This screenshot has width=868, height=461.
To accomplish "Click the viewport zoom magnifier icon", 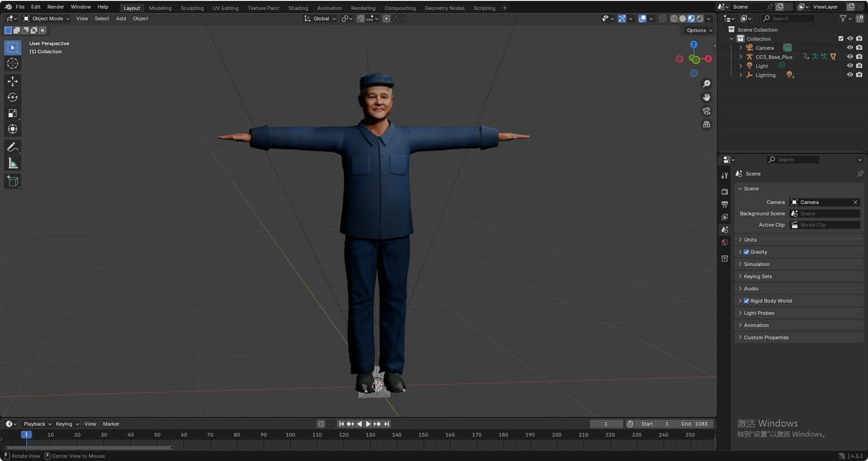I will pyautogui.click(x=707, y=84).
